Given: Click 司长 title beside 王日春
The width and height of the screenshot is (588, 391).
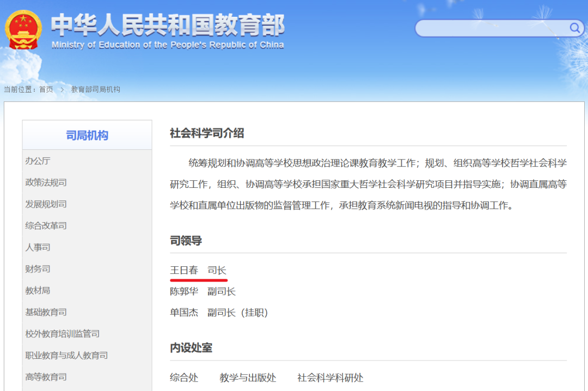Looking at the screenshot, I should click(x=217, y=270).
